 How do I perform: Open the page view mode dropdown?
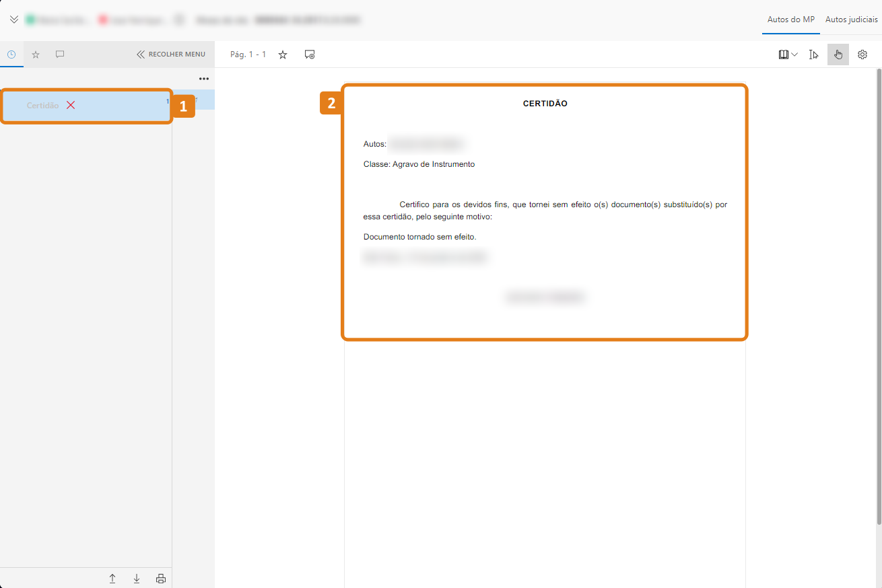click(788, 54)
